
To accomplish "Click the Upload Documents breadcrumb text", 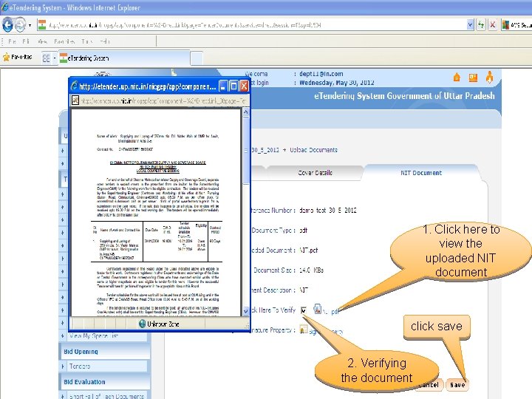I will click(313, 150).
